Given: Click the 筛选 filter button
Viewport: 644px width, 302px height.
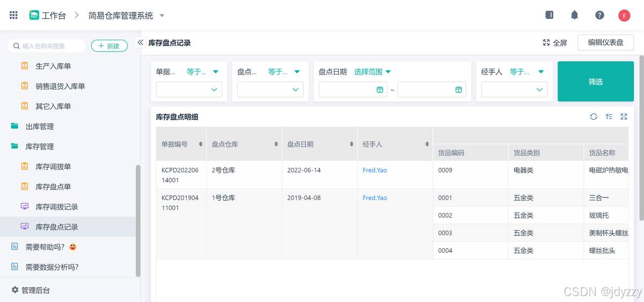Looking at the screenshot, I should tap(595, 82).
